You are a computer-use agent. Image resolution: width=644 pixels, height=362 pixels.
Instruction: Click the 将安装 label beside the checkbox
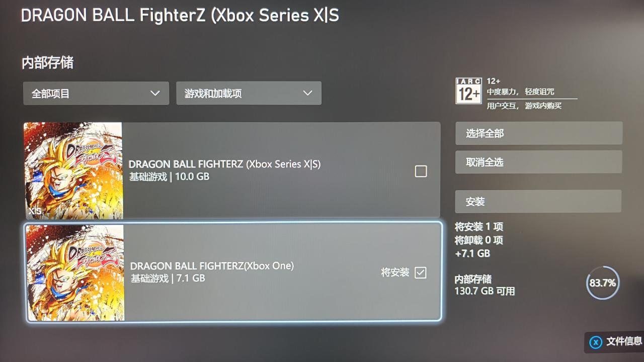pyautogui.click(x=395, y=273)
